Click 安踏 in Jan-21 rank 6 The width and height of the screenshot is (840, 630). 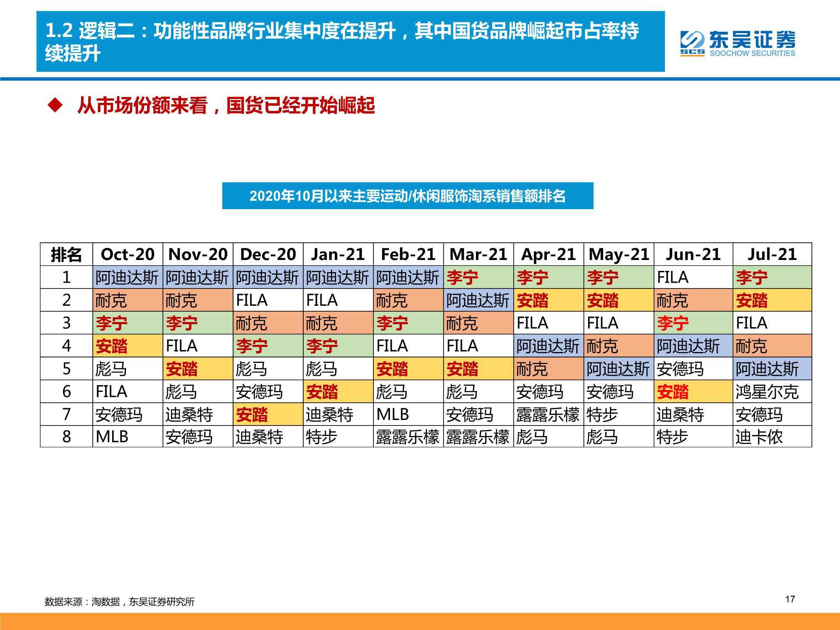338,391
